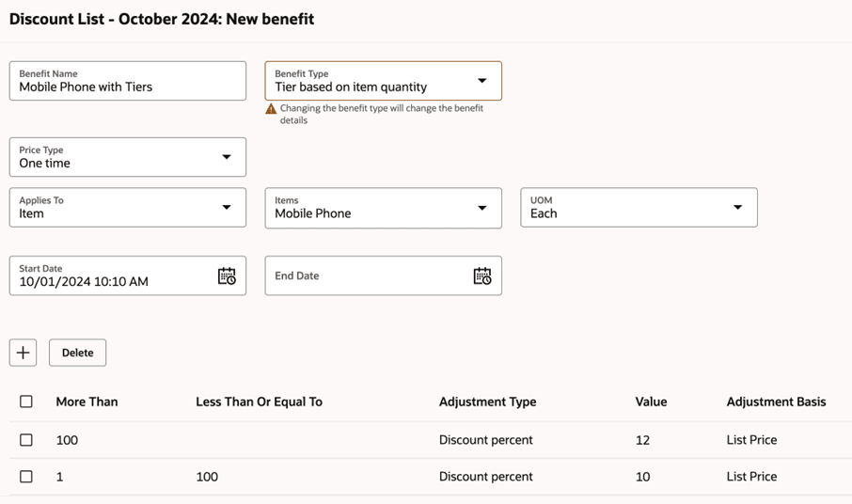Open the End Date calendar picker
The height and width of the screenshot is (504, 852).
pyautogui.click(x=482, y=276)
